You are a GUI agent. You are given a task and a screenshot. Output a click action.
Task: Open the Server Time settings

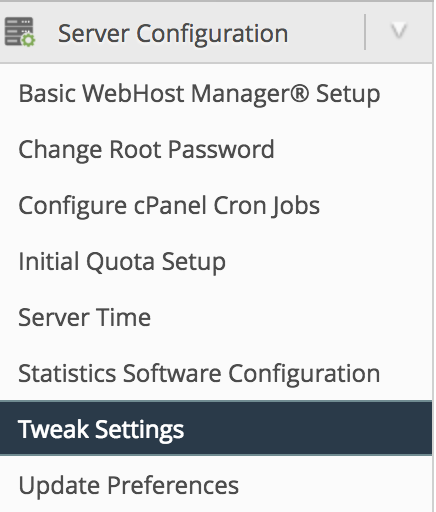pyautogui.click(x=85, y=318)
